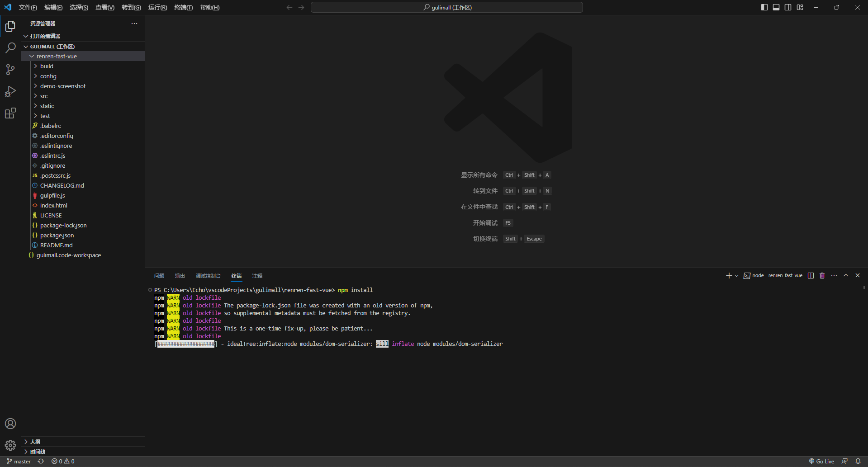Viewport: 868px width, 467px height.
Task: Kill the terminal with trash icon
Action: pyautogui.click(x=822, y=276)
